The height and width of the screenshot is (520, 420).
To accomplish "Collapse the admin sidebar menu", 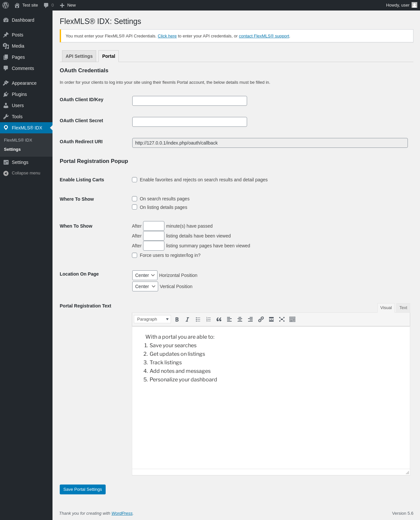I will click(26, 173).
